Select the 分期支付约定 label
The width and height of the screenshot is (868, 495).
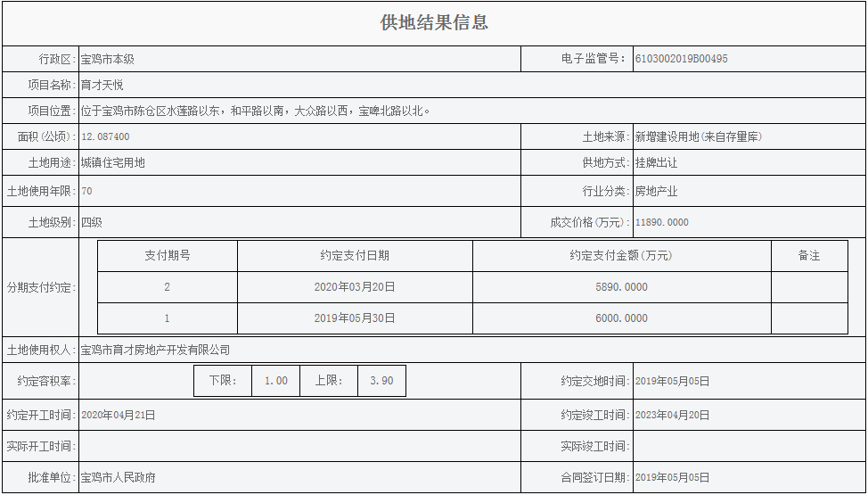[x=42, y=288]
